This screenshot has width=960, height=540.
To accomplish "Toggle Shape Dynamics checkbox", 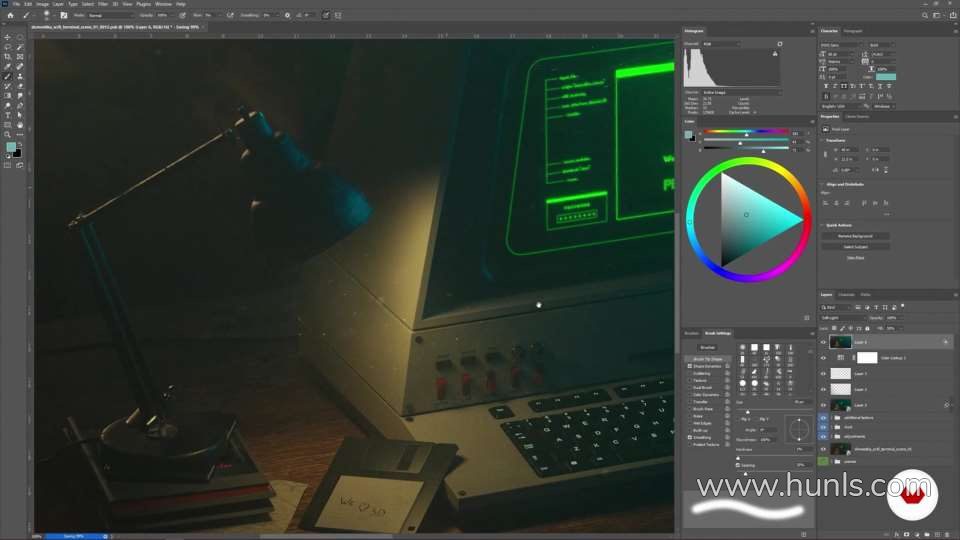I will pos(690,366).
